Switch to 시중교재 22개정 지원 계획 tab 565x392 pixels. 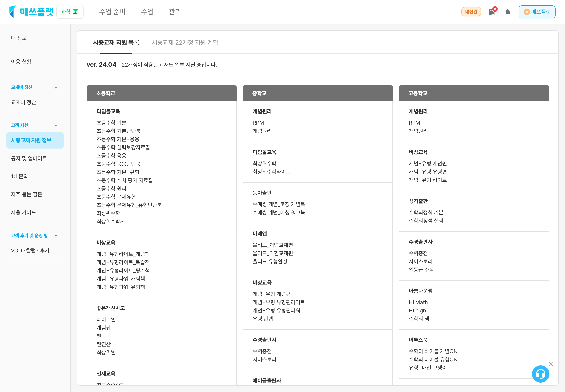tap(185, 42)
